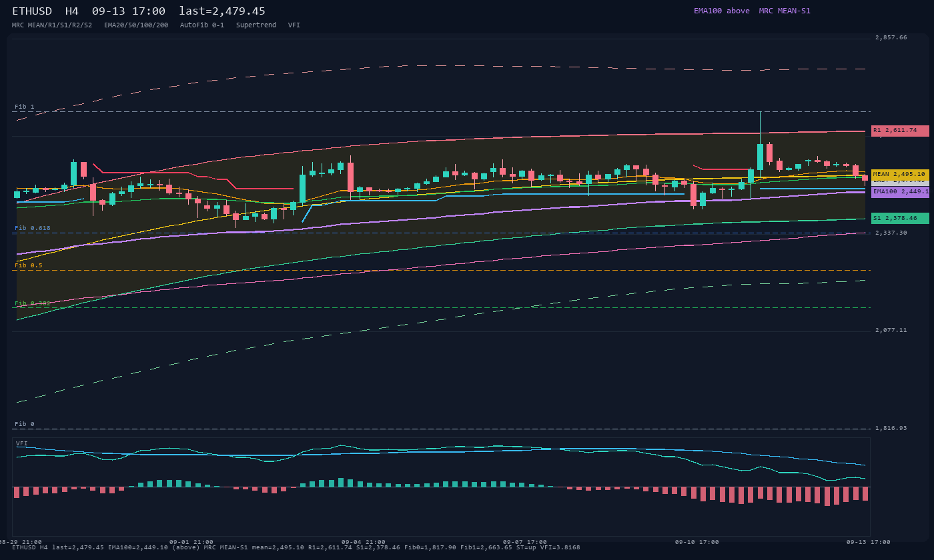Click the '09-10 17:00' time axis label
The width and height of the screenshot is (934, 560).
697,542
